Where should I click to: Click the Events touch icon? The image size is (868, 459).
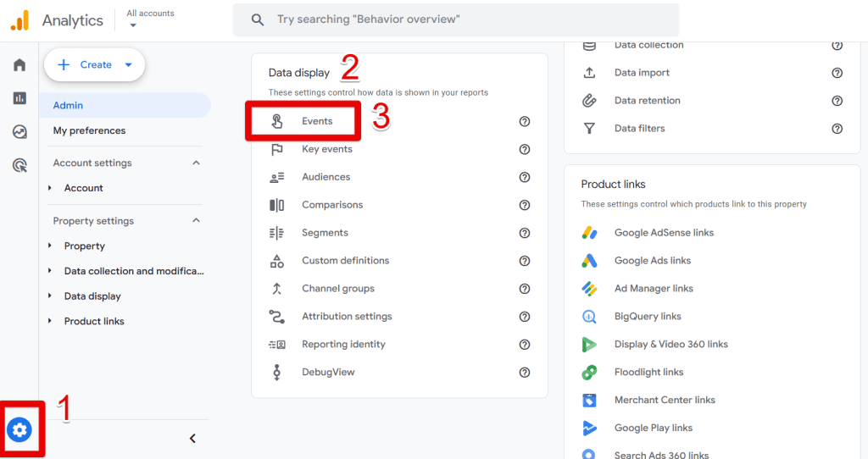click(x=277, y=121)
